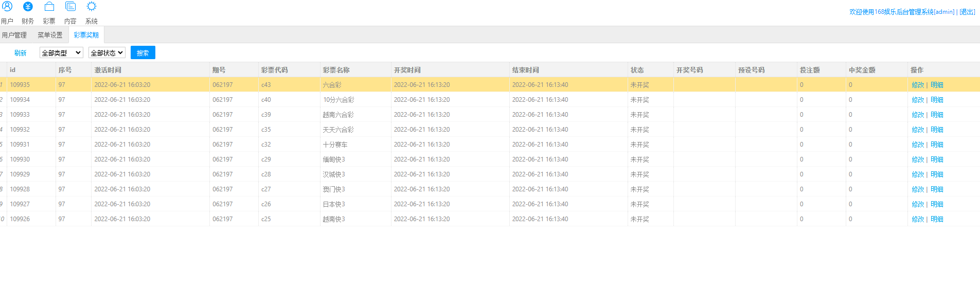The image size is (980, 287).
Task: Click the 彩票名称 column header
Action: [x=336, y=70]
